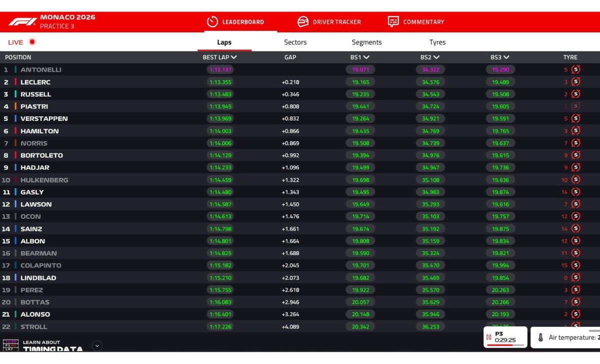This screenshot has width=600, height=364.
Task: Select the Laps tab
Action: 224,42
